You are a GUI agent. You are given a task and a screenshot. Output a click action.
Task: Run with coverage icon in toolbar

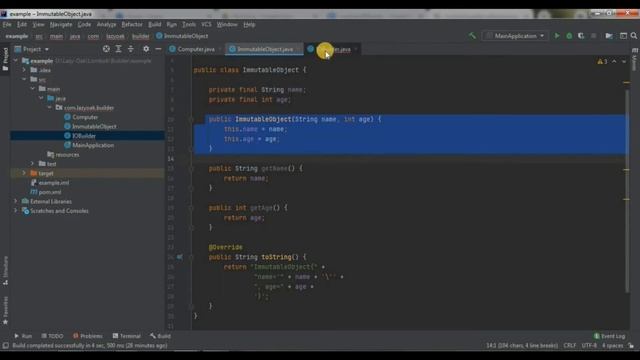pos(581,36)
